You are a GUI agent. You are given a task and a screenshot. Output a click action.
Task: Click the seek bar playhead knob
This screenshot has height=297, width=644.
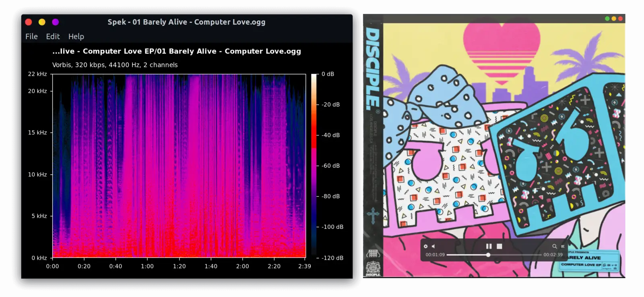point(488,255)
